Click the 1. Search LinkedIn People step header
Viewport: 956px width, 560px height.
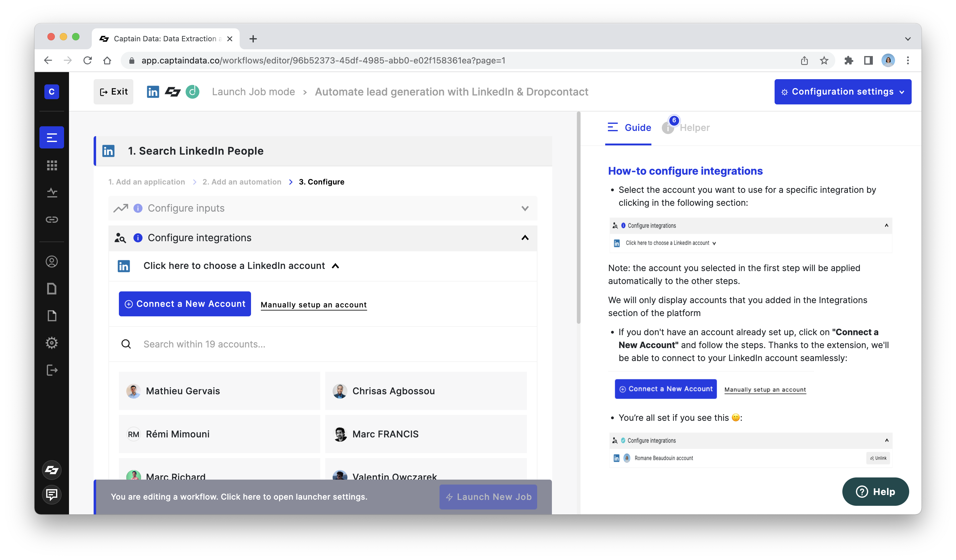323,151
